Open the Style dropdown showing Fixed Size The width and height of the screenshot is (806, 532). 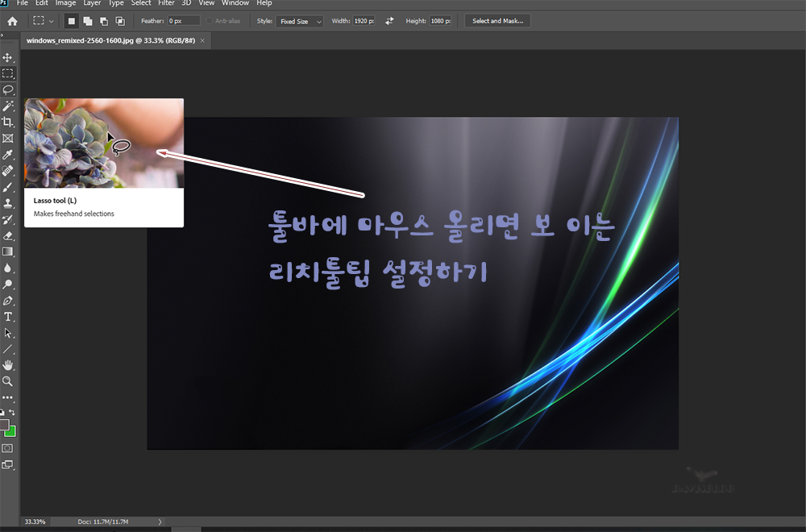tap(300, 22)
